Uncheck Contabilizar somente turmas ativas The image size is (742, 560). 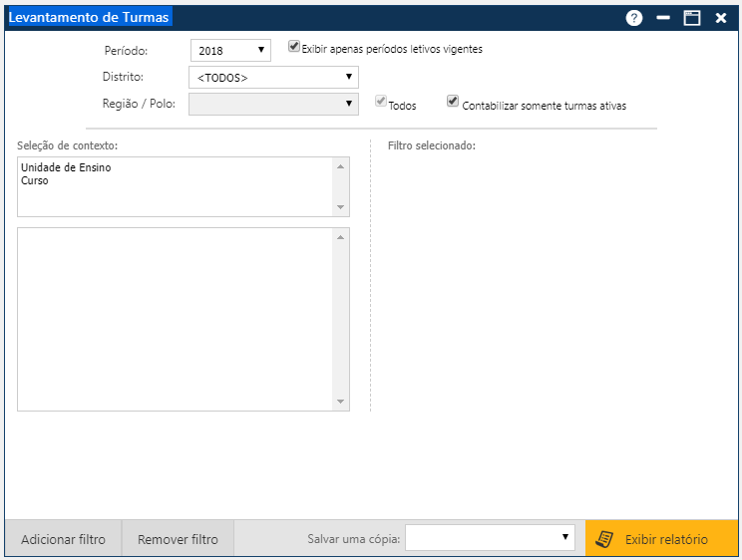click(453, 102)
